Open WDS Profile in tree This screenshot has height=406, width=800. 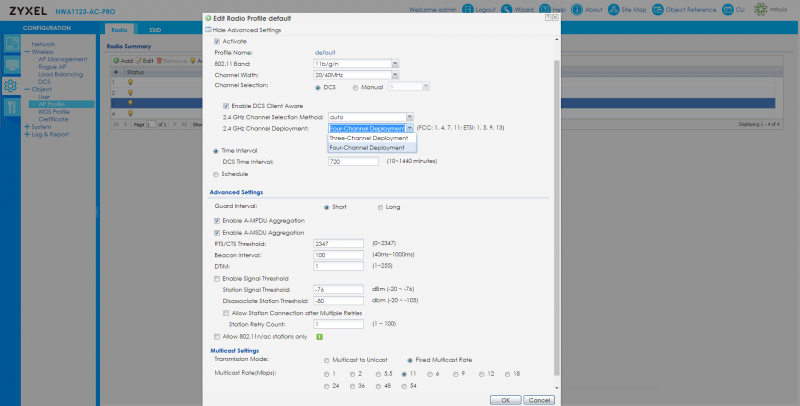pyautogui.click(x=54, y=112)
